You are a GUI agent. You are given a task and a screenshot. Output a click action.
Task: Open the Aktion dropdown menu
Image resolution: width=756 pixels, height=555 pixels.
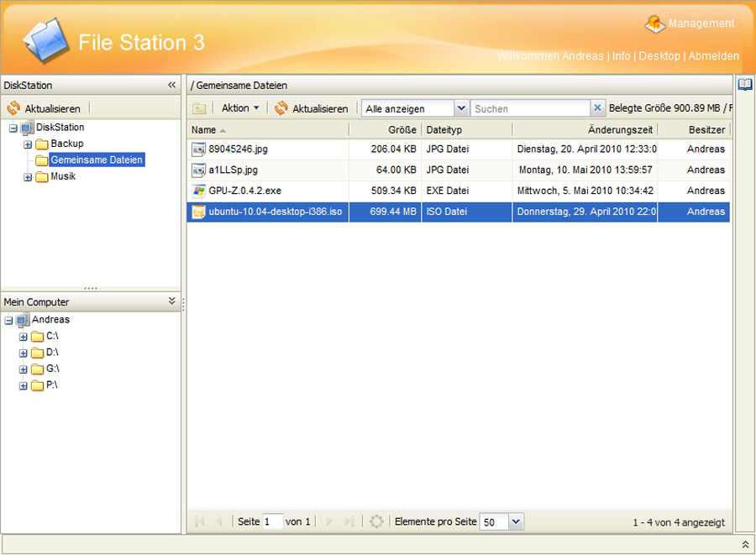[x=240, y=108]
